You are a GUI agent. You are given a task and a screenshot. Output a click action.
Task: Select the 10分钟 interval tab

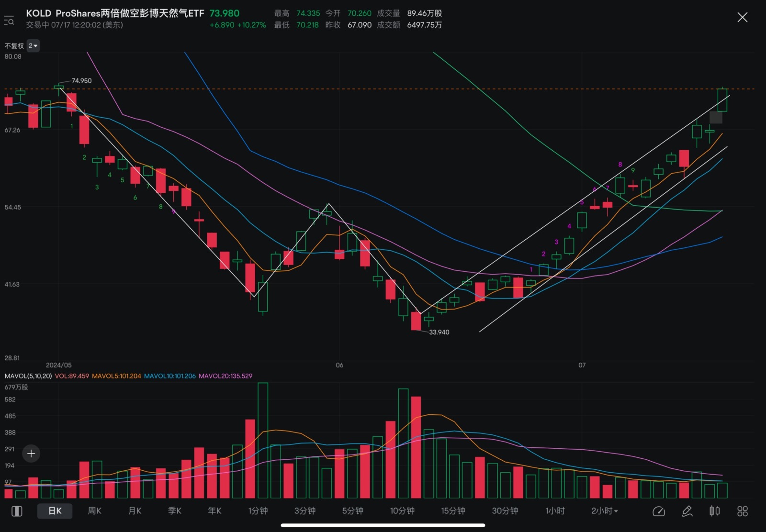(402, 511)
